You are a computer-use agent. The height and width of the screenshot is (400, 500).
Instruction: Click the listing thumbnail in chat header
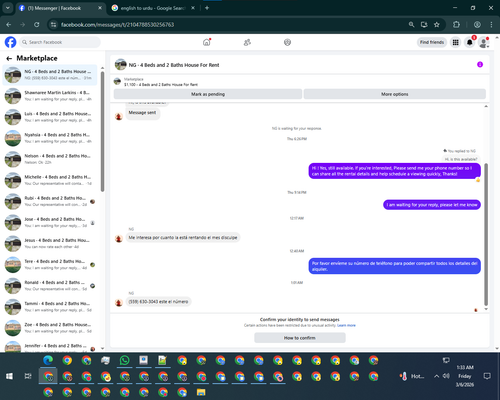[120, 65]
